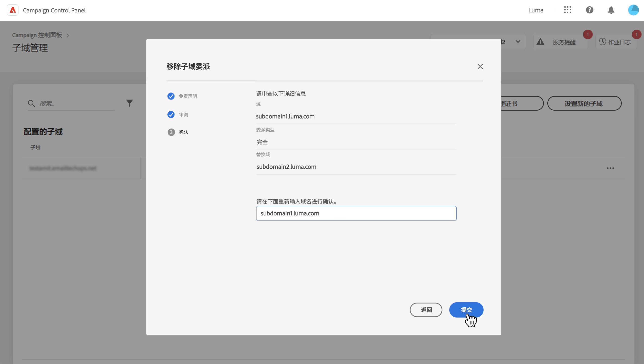Click the filter funnel icon
644x364 pixels.
click(129, 103)
